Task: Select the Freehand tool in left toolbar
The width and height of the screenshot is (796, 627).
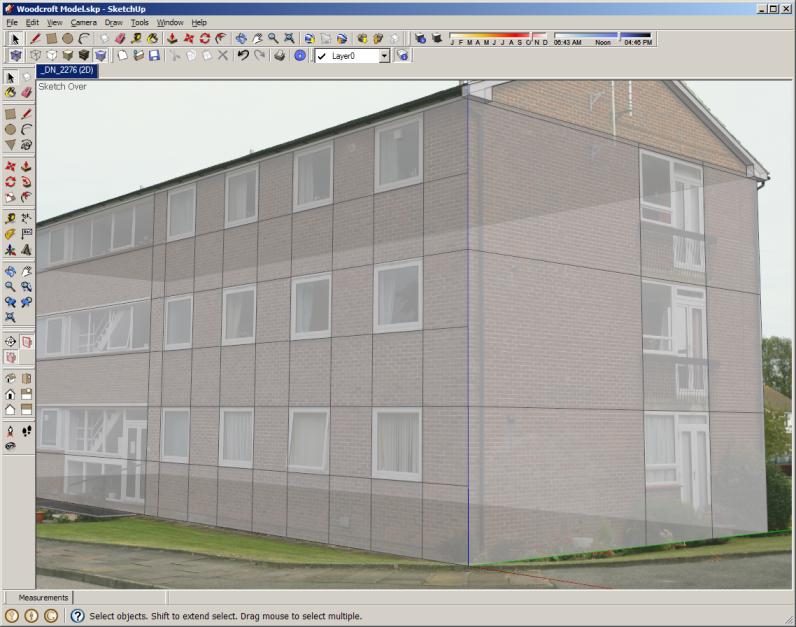Action: pos(26,145)
